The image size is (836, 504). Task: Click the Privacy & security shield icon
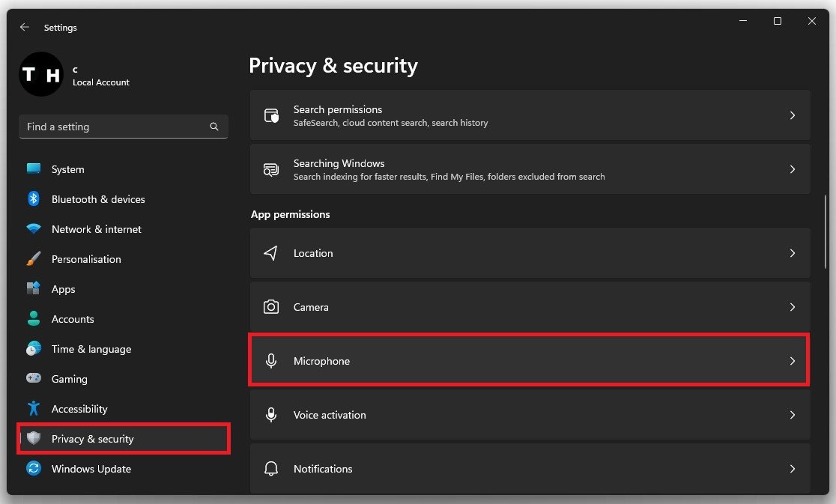click(34, 438)
